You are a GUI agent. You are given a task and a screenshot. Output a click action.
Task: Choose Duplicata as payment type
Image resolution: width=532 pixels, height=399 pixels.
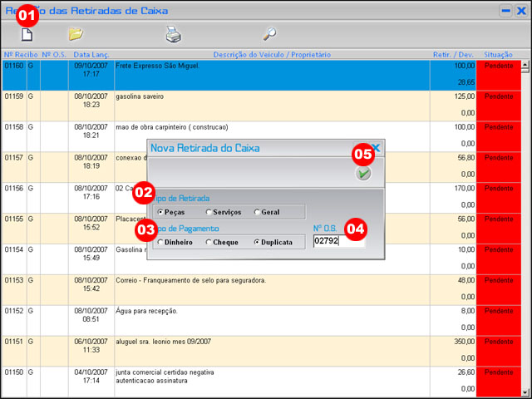257,242
